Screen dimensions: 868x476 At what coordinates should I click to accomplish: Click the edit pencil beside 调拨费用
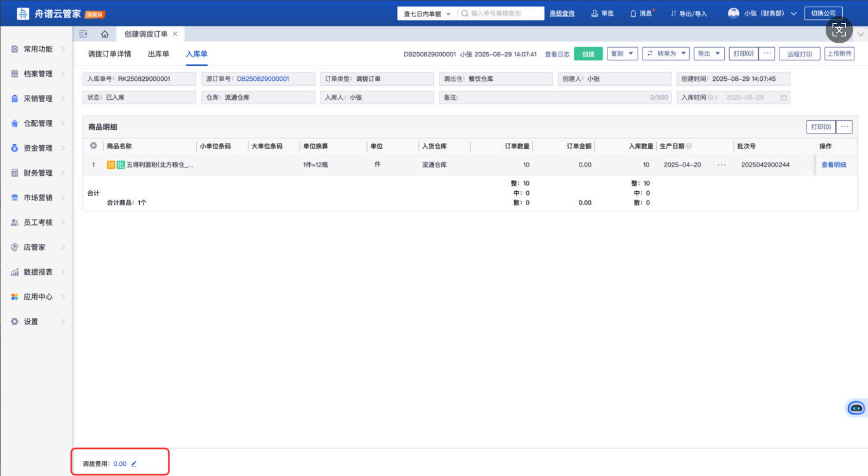(134, 464)
